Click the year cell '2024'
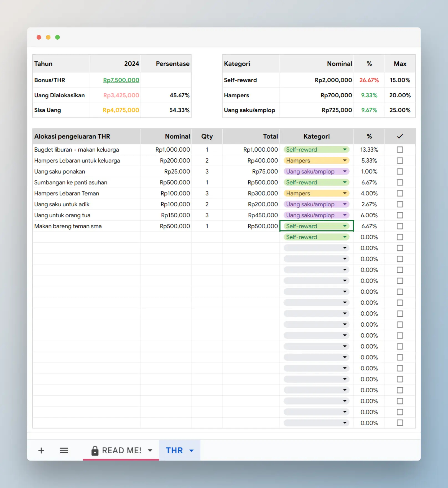Screen dimensions: 448x488 (115, 64)
